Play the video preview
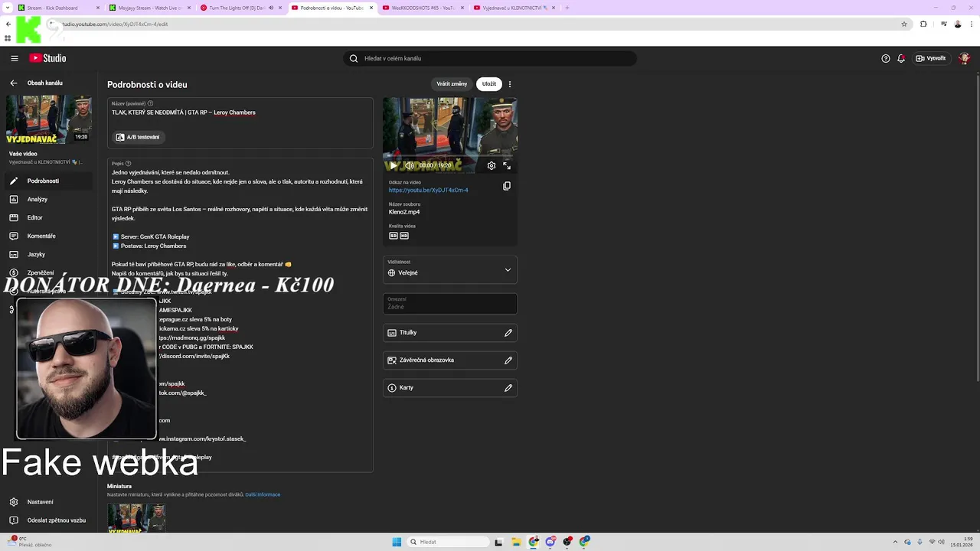980x551 pixels. [394, 165]
